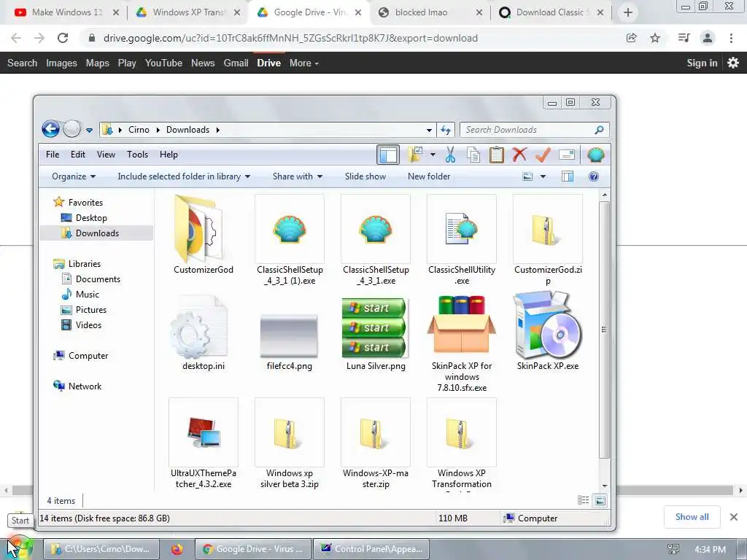This screenshot has width=747, height=560.
Task: Click Show all downloads in Chrome
Action: pyautogui.click(x=692, y=517)
